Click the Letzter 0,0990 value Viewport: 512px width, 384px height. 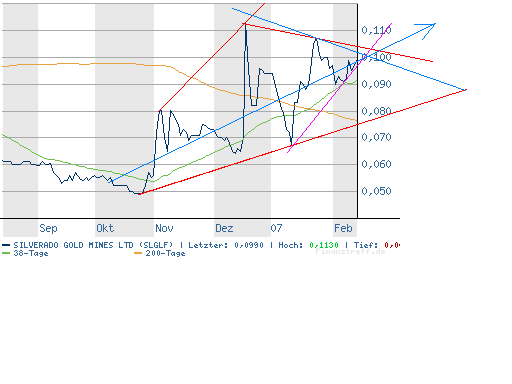pyautogui.click(x=249, y=245)
